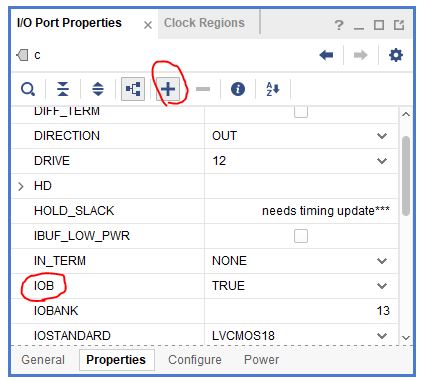Collapse all properties icon

pos(63,89)
